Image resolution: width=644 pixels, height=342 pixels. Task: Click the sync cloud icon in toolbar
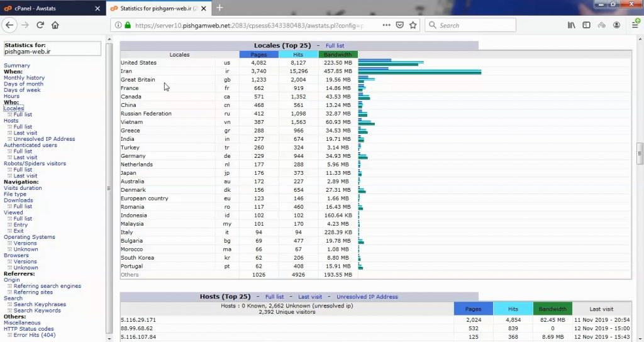click(x=601, y=25)
